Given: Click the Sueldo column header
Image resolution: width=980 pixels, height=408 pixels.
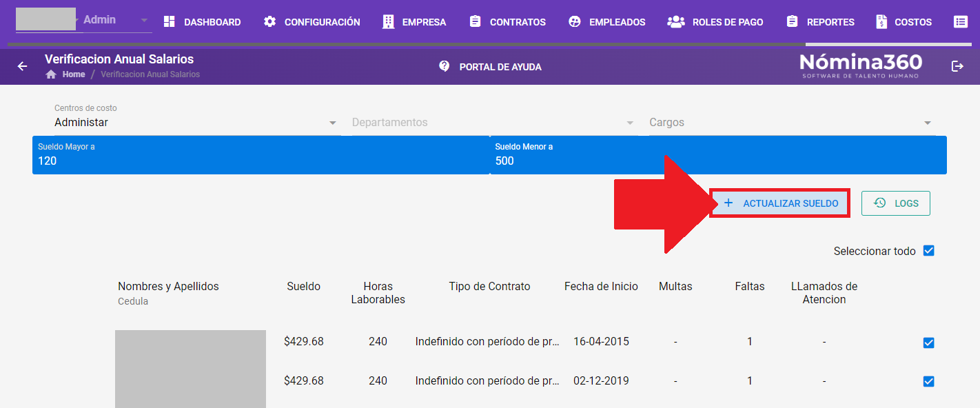Looking at the screenshot, I should tap(304, 287).
